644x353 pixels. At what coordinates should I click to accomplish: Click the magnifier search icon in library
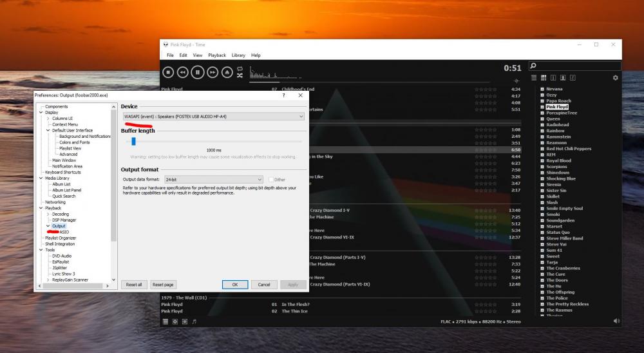[533, 66]
